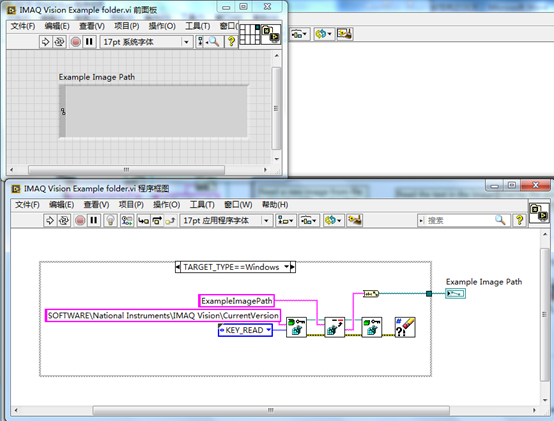
Task: Select the String To Path node
Action: pos(371,293)
